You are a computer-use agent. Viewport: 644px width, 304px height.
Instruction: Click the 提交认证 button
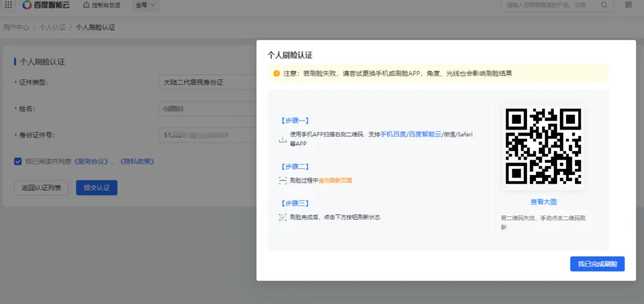97,188
